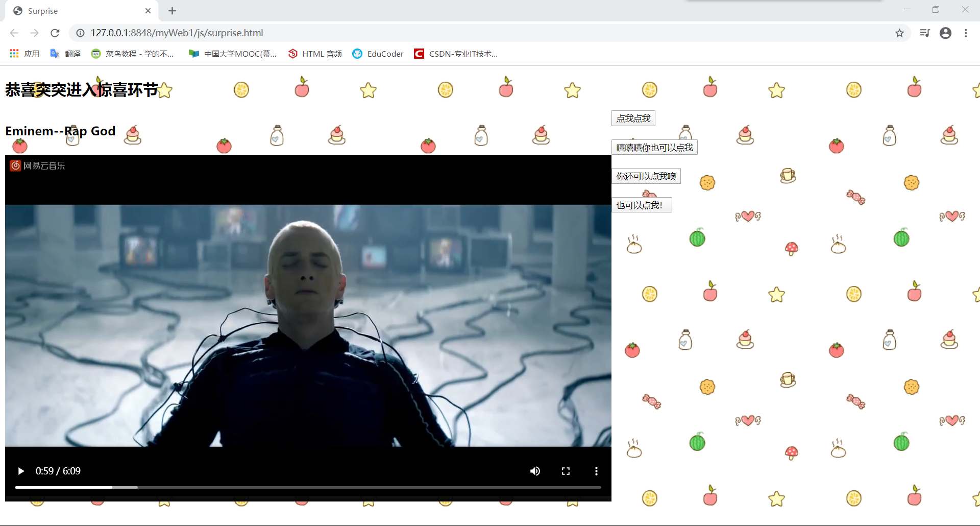Go forward in browser history
Image resolution: width=980 pixels, height=526 pixels.
coord(34,33)
